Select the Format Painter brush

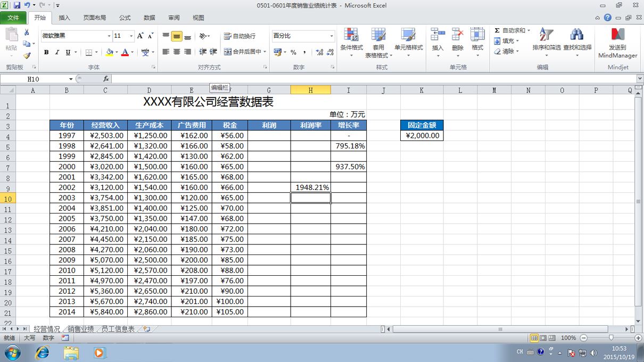tap(27, 55)
